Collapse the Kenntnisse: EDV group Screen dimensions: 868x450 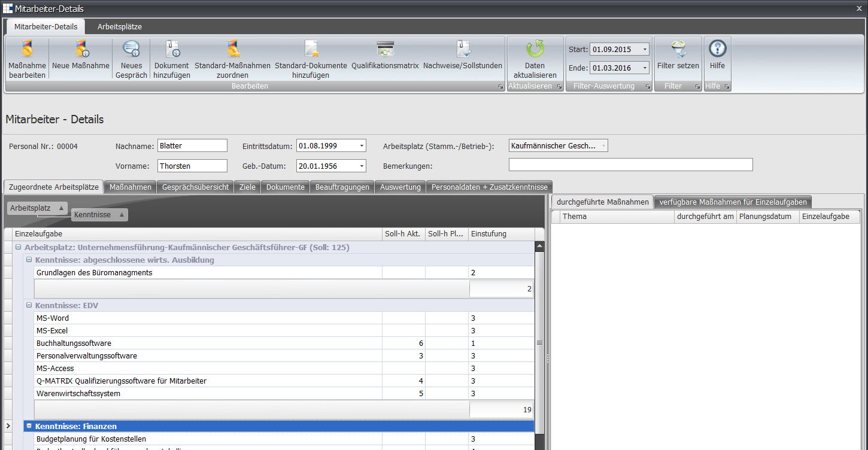(29, 306)
